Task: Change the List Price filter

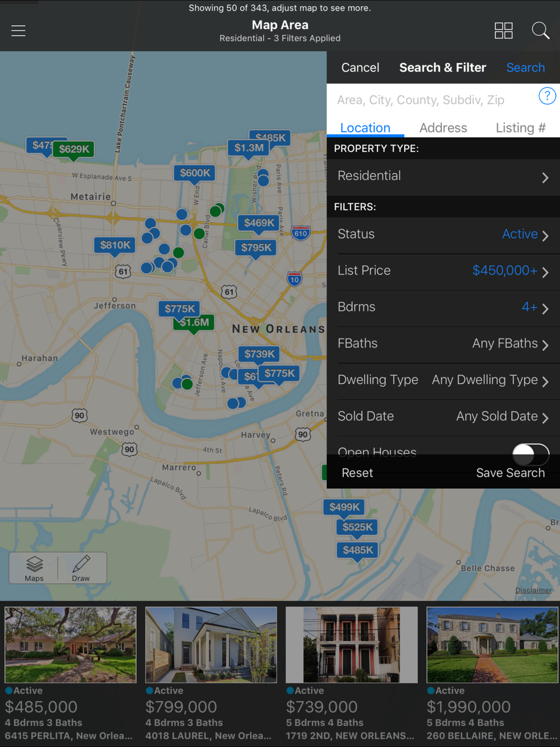Action: (x=442, y=271)
